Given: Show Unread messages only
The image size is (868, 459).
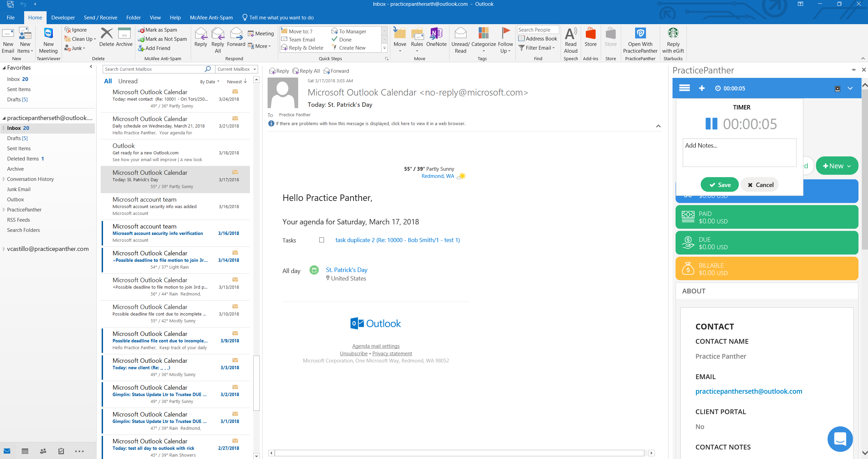Looking at the screenshot, I should coord(128,81).
